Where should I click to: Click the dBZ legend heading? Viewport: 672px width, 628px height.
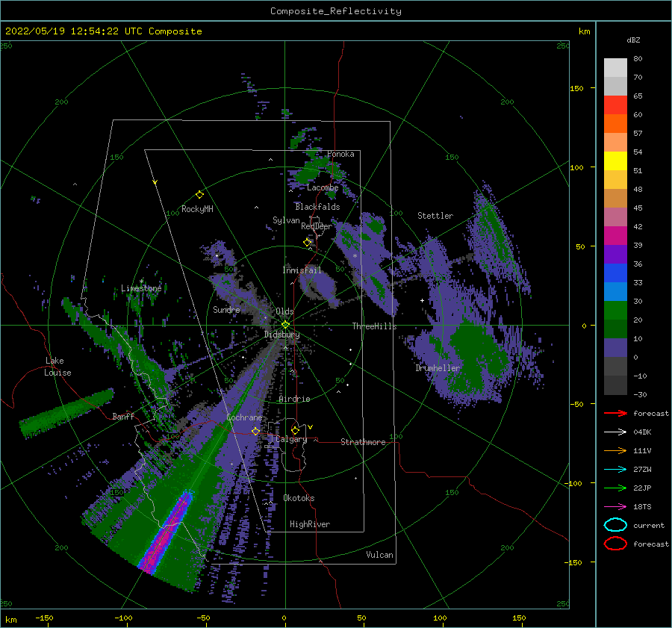click(x=633, y=40)
